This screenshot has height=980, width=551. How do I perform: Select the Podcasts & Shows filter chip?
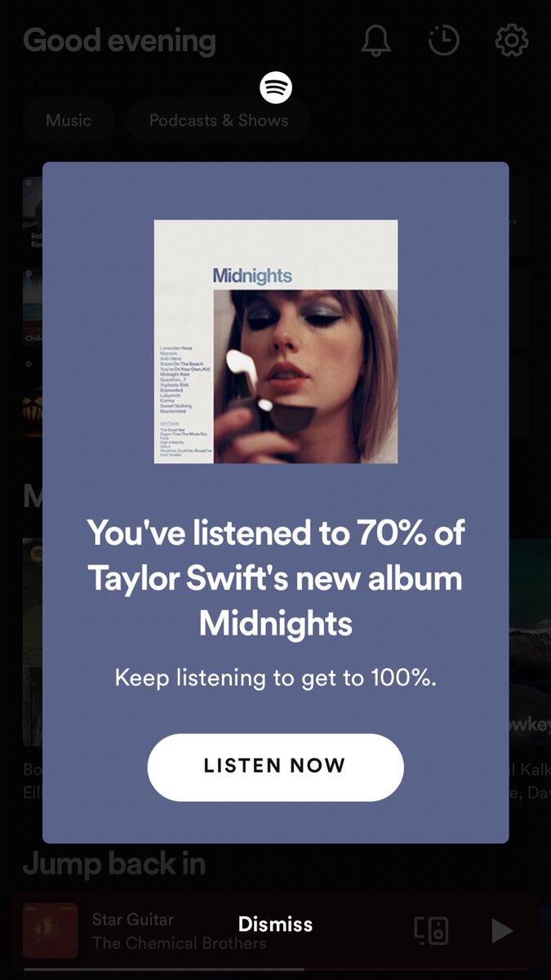218,120
